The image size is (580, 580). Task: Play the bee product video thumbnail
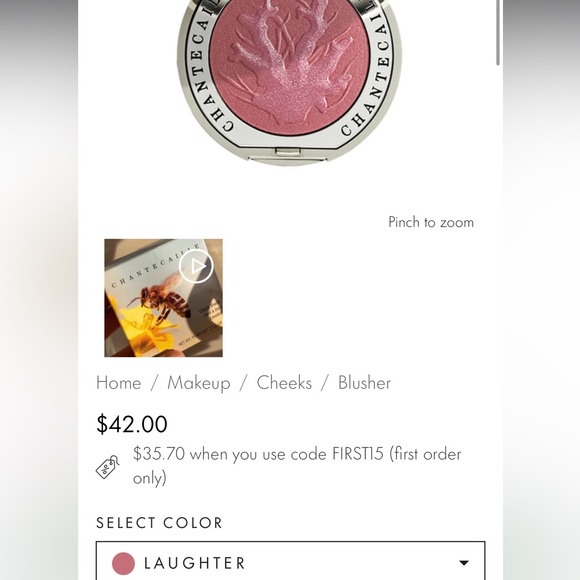pos(196,266)
